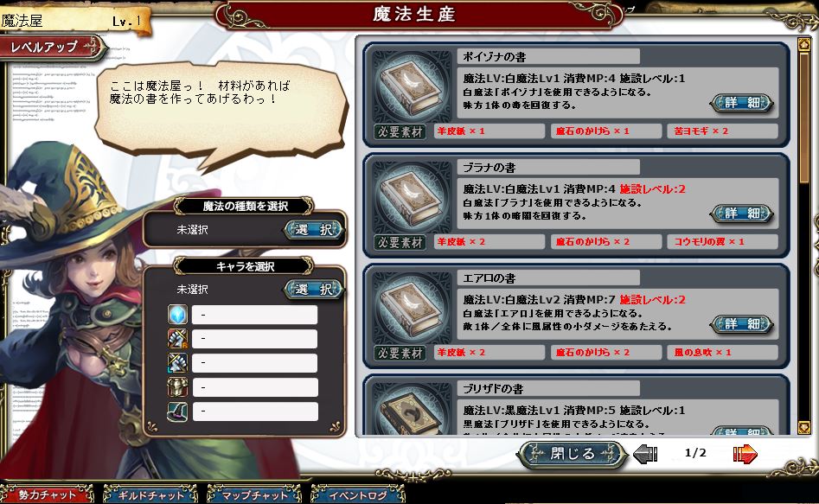Viewport: 819px width, 504px height.
Task: Click the witch hat equipment slot icon
Action: [177, 411]
